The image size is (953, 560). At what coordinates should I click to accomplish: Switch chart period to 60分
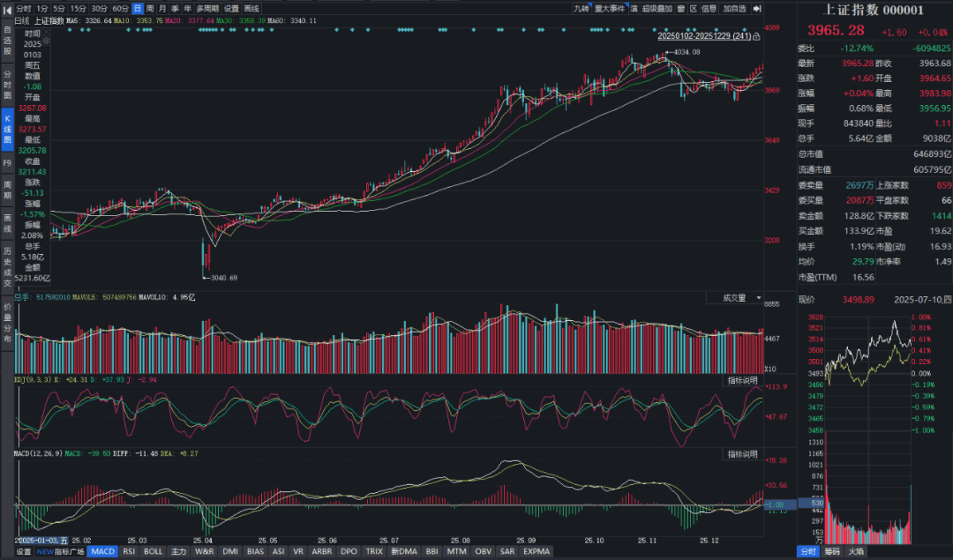pos(120,8)
